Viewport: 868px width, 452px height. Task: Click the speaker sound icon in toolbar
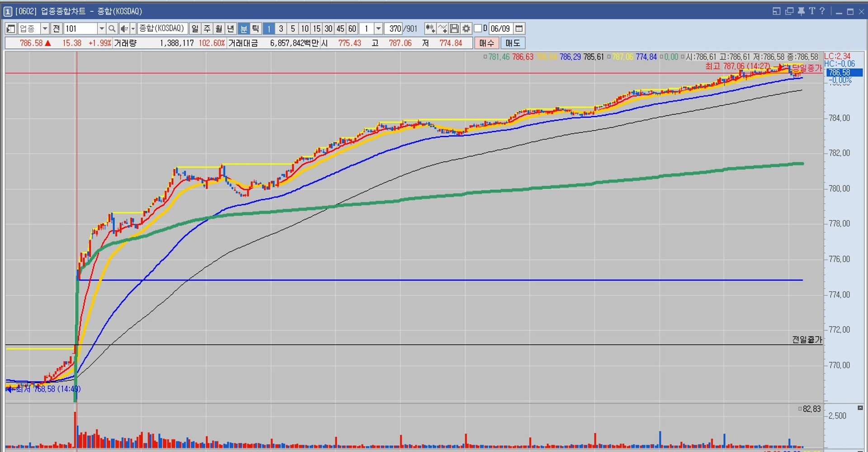pos(124,29)
